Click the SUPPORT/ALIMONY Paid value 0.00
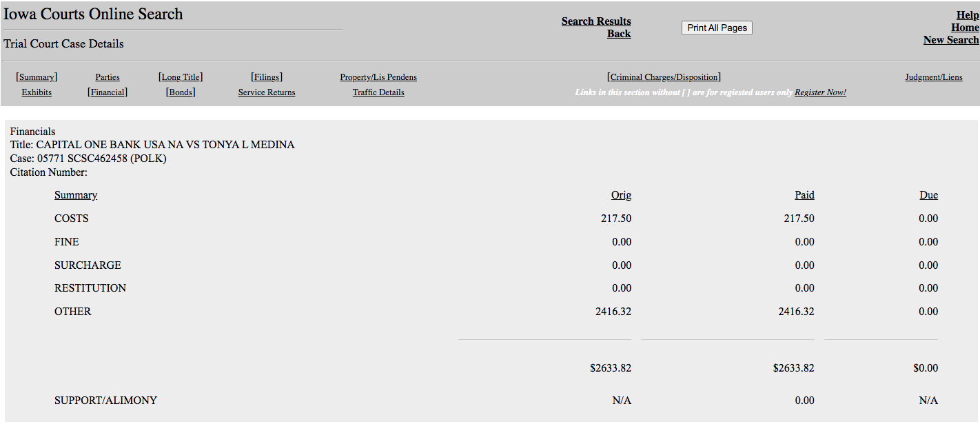Screen dimensions: 980x424 [805, 401]
